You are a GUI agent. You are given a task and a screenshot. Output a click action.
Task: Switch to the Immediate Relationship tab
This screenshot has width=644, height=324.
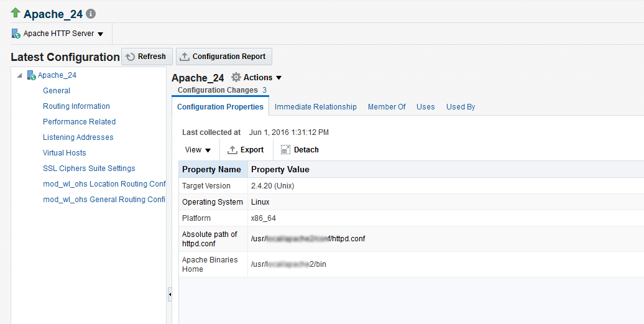(x=315, y=107)
